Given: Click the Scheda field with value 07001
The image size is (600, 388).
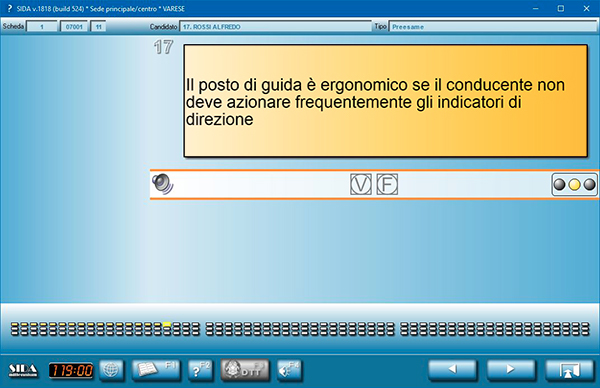Looking at the screenshot, I should [x=74, y=27].
